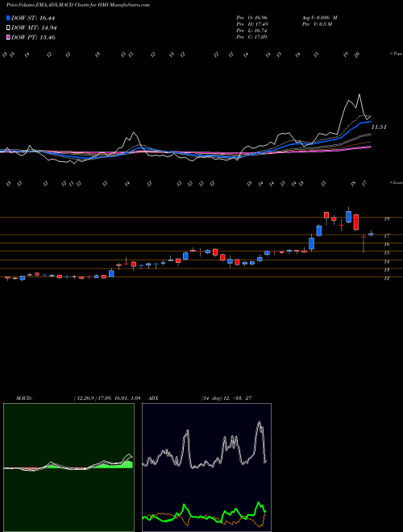Click the chart title mentioning MunafaSutra.com
403x532 pixels.
click(78, 5)
